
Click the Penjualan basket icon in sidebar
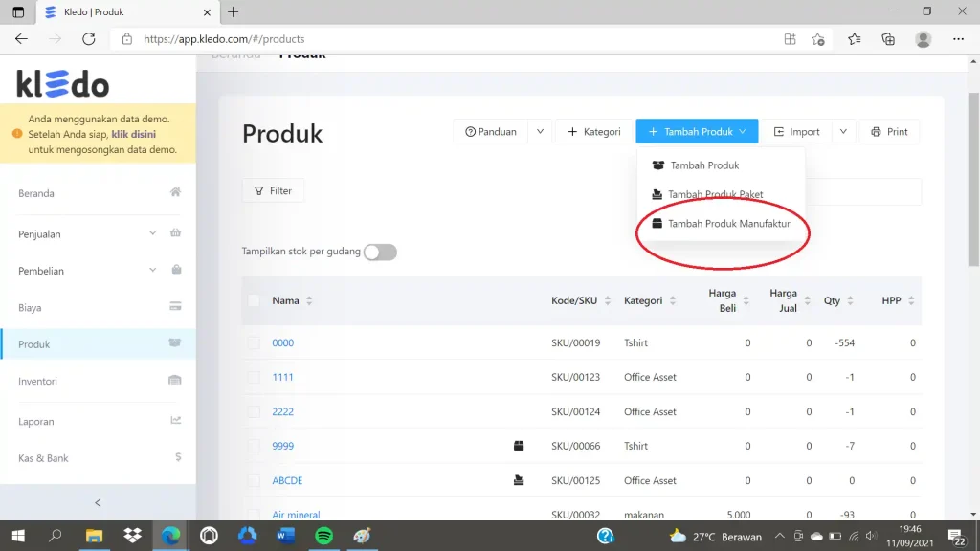pyautogui.click(x=176, y=233)
